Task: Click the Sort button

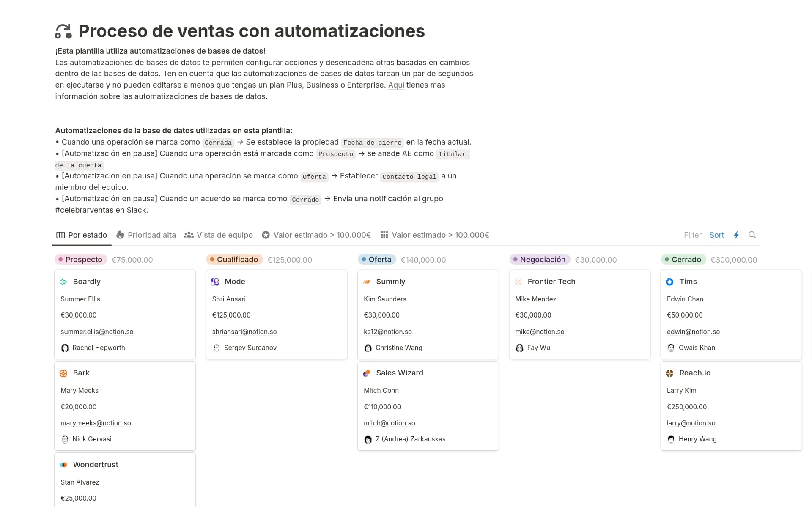Action: pos(716,235)
